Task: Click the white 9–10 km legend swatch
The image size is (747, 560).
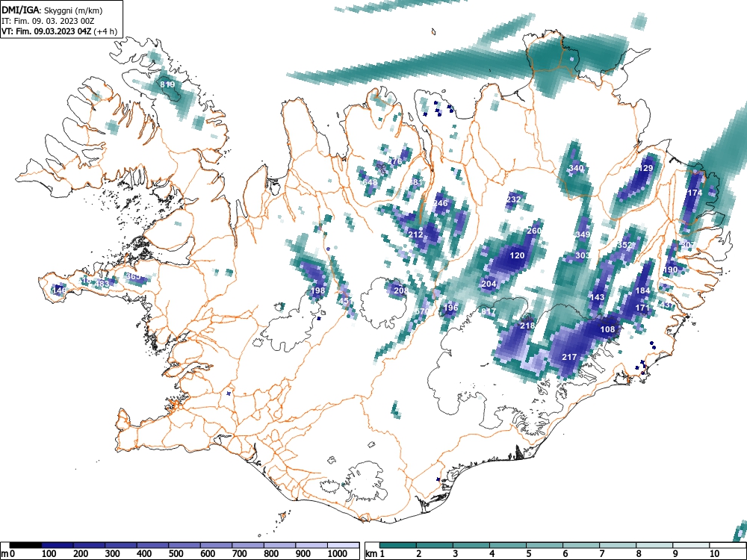Action: pyautogui.click(x=691, y=545)
